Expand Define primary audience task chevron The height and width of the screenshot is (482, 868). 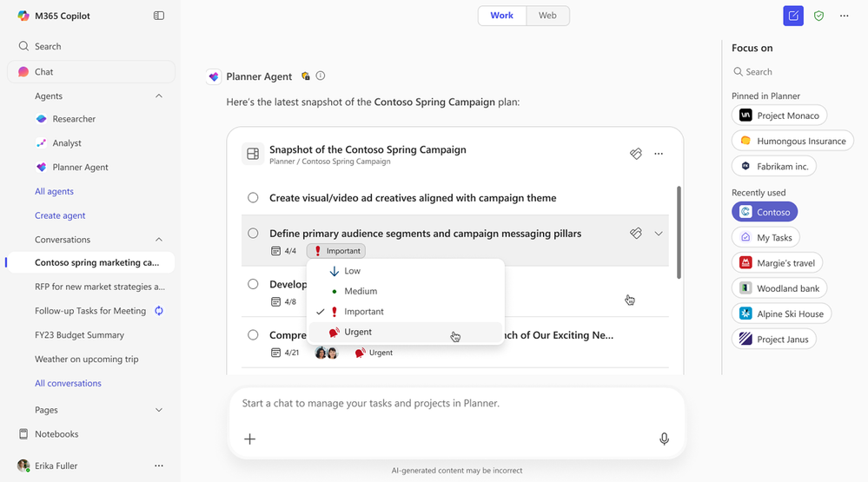(659, 234)
